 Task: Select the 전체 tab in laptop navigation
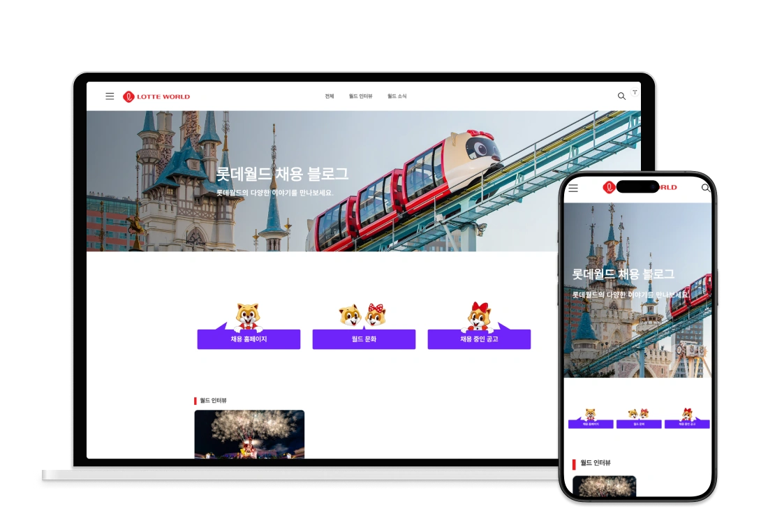330,96
